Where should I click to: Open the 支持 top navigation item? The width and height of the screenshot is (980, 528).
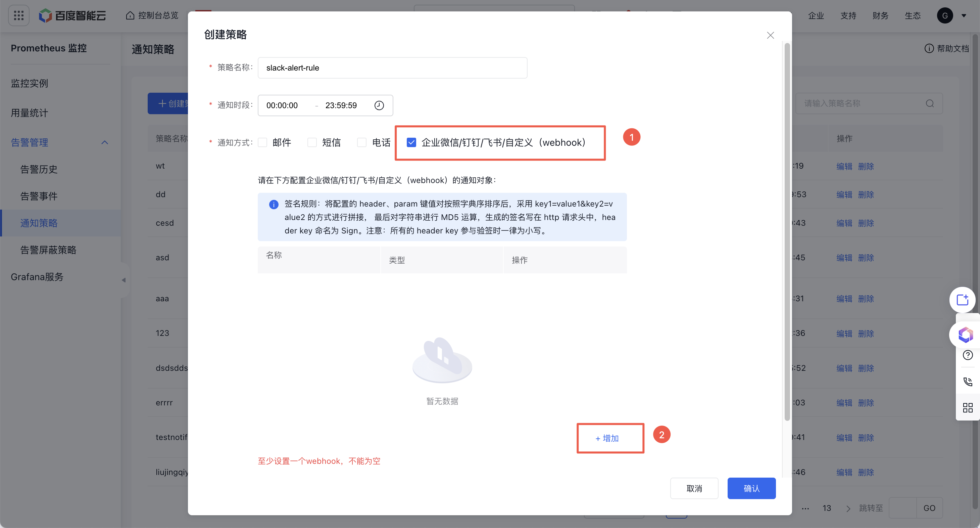click(848, 15)
